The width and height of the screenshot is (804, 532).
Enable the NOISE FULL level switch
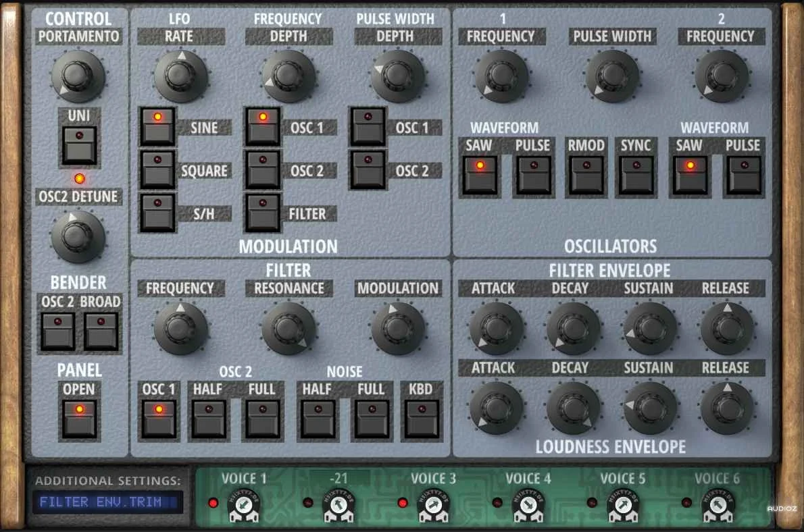372,419
